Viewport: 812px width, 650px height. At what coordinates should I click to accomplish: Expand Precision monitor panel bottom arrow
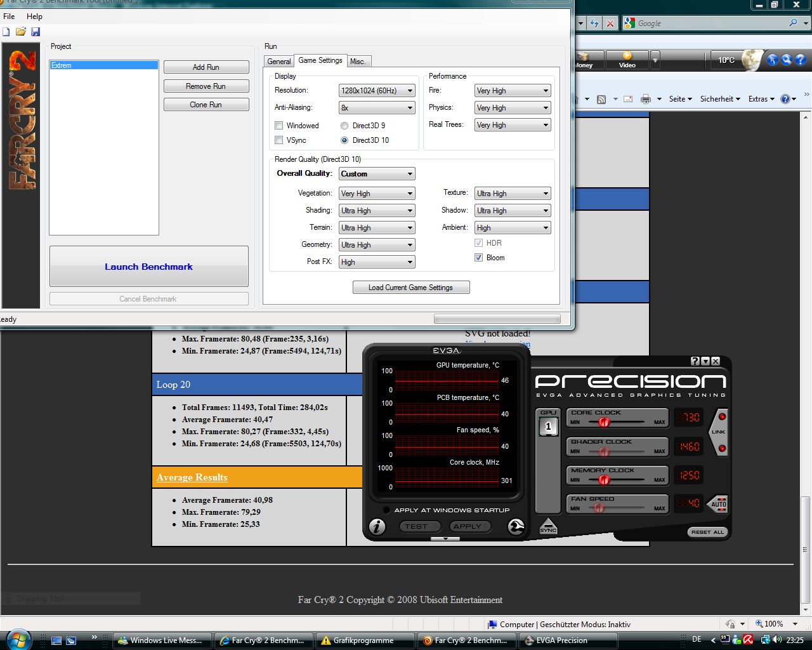click(x=446, y=539)
